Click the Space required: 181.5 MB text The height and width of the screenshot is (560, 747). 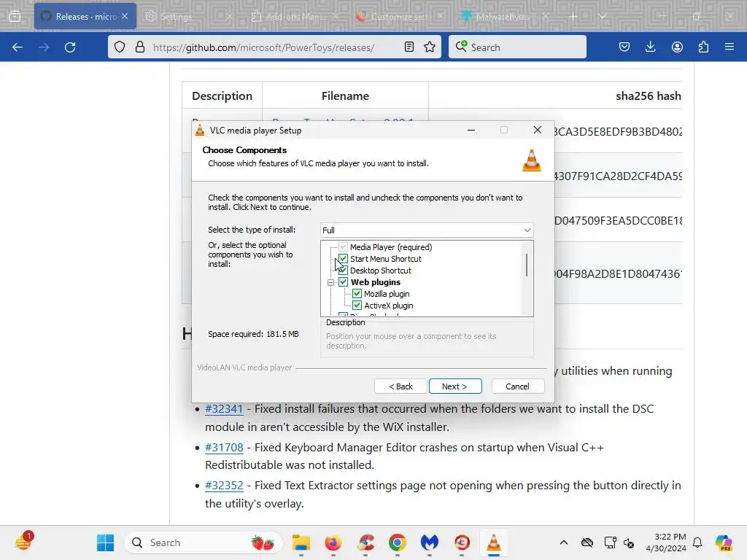253,334
